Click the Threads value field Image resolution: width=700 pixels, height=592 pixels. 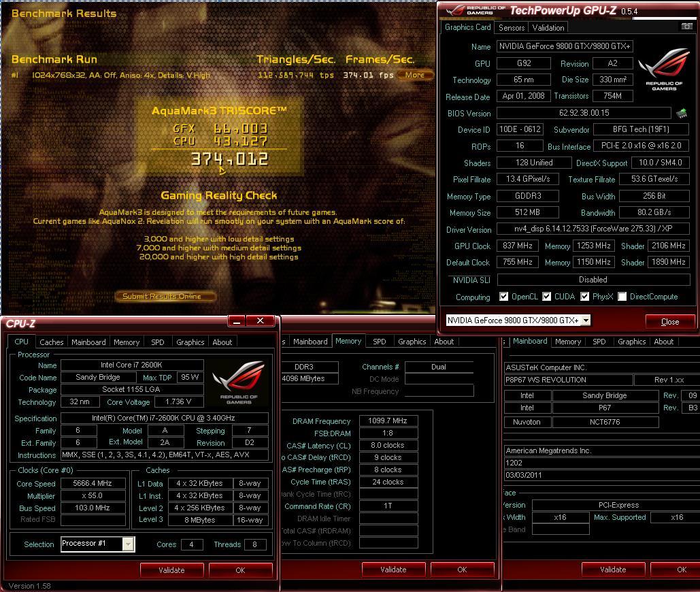(255, 544)
